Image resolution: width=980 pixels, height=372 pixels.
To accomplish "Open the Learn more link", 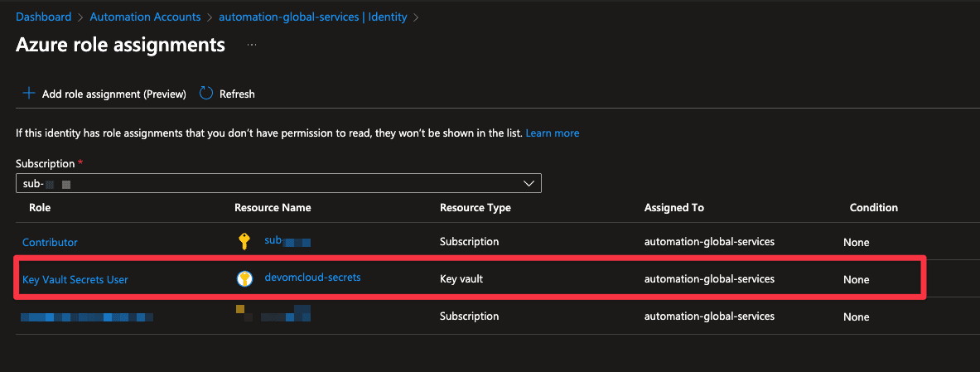I will point(553,133).
